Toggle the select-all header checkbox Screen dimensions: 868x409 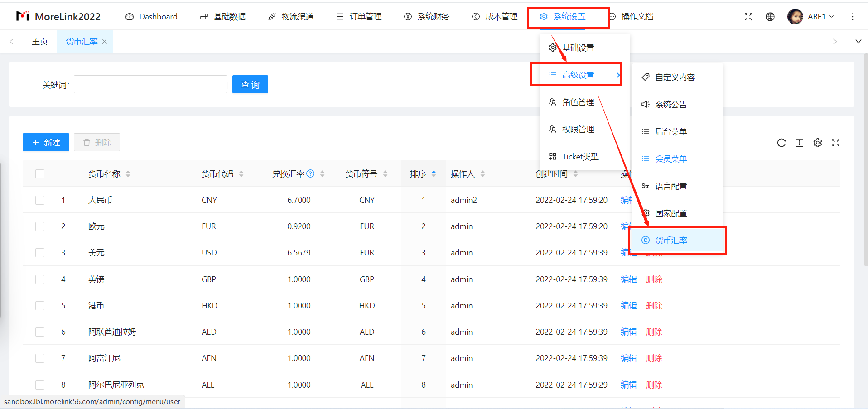tap(40, 174)
